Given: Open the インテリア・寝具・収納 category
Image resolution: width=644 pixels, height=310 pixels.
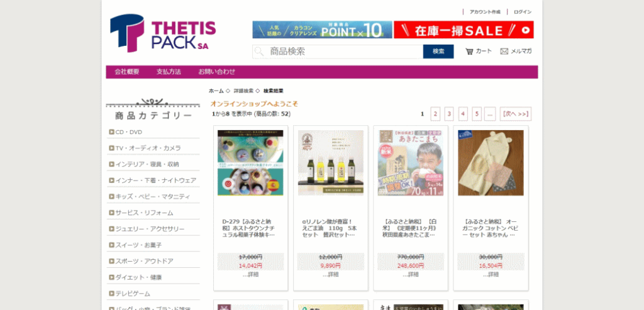Looking at the screenshot, I should click(x=147, y=164).
